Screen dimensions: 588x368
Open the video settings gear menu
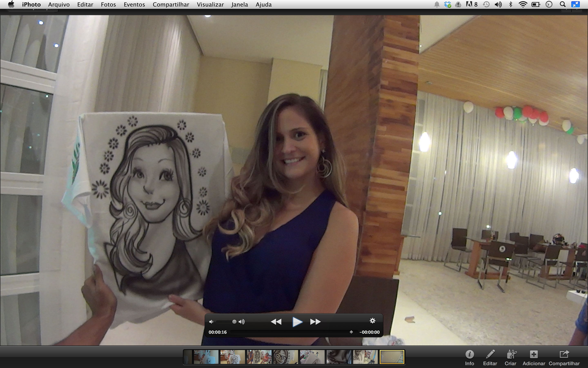tap(372, 321)
